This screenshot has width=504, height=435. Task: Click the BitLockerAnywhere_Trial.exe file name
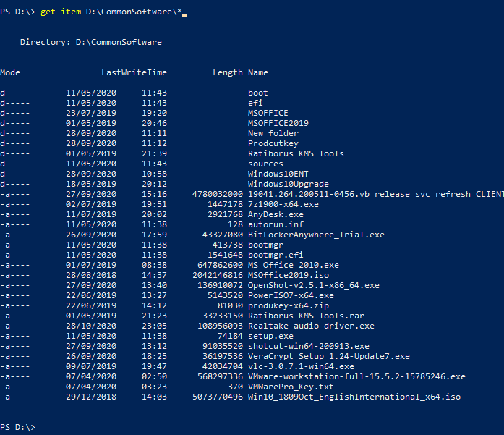[316, 235]
